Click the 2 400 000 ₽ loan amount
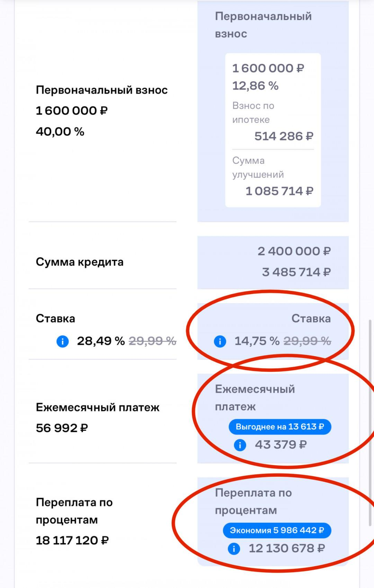Screen dimensions: 374x588 tap(294, 251)
